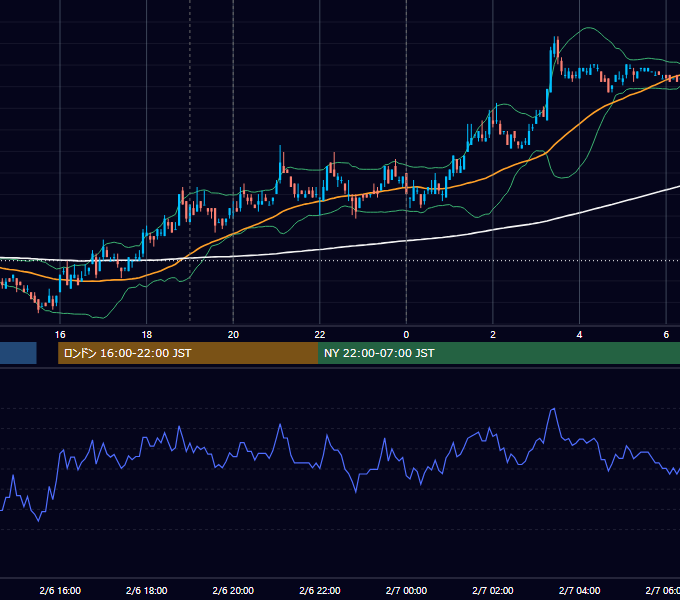680x600 pixels.
Task: Click the '2/6 22:00' label on the indicator axis
Action: [x=320, y=590]
